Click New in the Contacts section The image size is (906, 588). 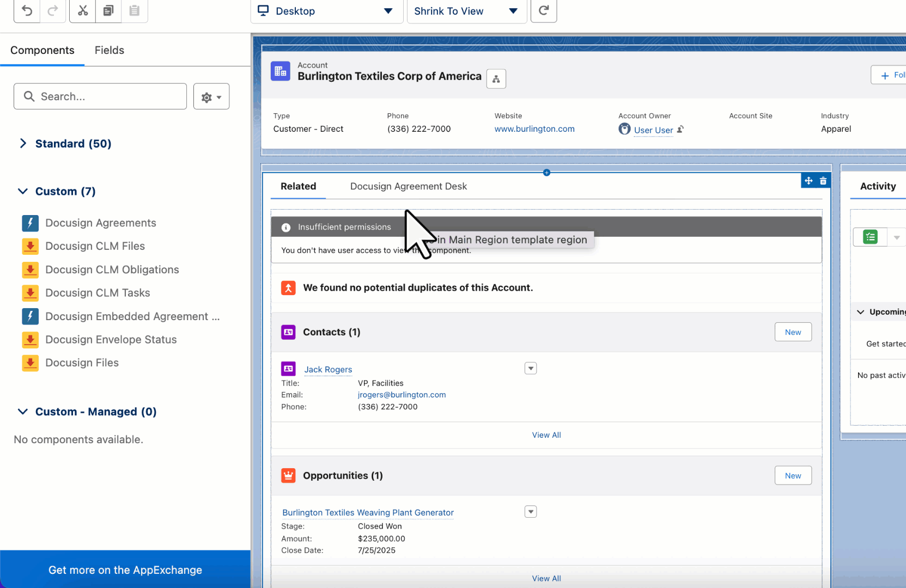[793, 332]
